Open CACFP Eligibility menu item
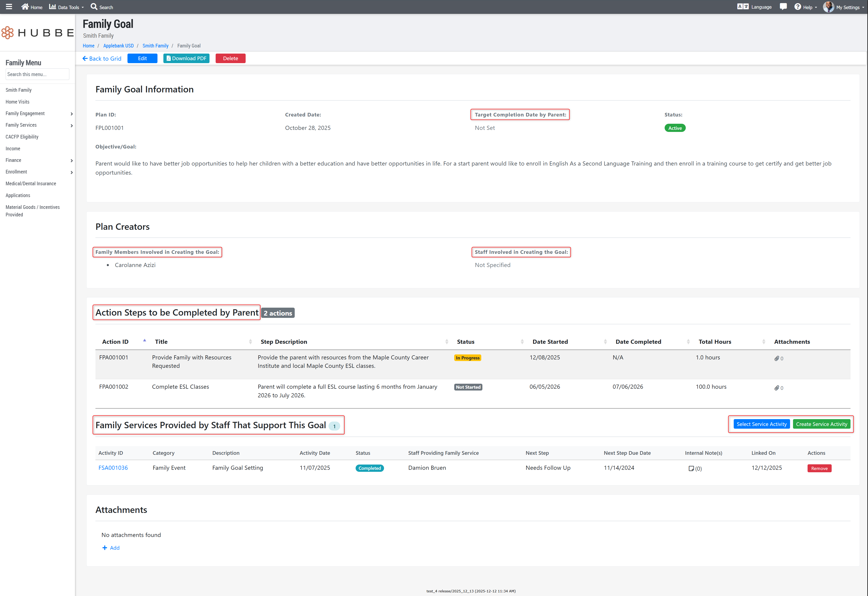Image resolution: width=868 pixels, height=596 pixels. coord(22,137)
